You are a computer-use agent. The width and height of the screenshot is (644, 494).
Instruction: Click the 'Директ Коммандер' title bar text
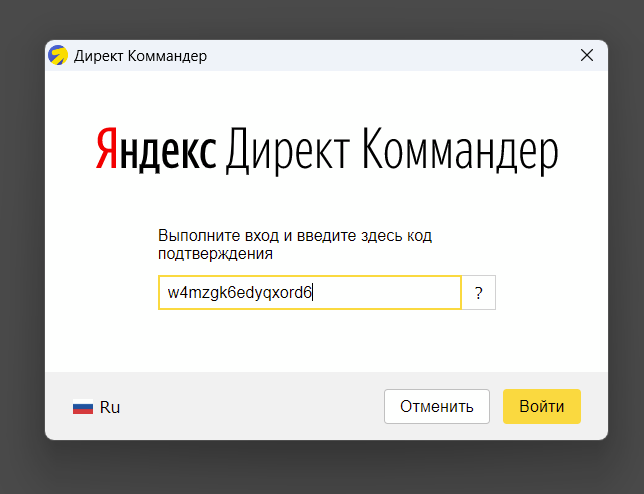pyautogui.click(x=140, y=56)
